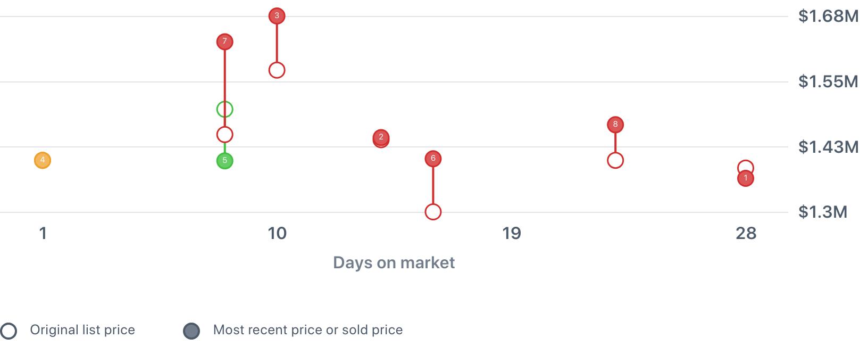Viewport: 868px width, 346px height.
Task: Select the orange marker numbered 4
Action: coord(43,160)
